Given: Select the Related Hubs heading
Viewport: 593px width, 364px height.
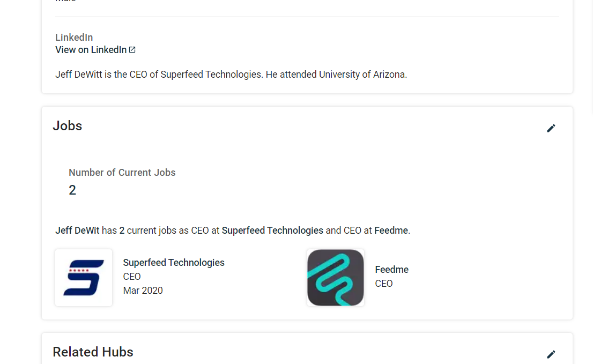Looking at the screenshot, I should (x=93, y=352).
